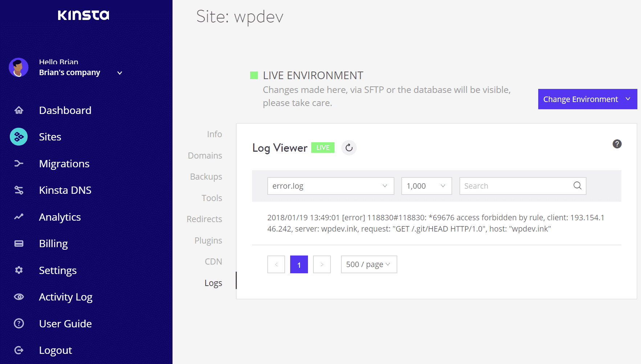641x364 pixels.
Task: Go to the next log page
Action: [x=322, y=265]
